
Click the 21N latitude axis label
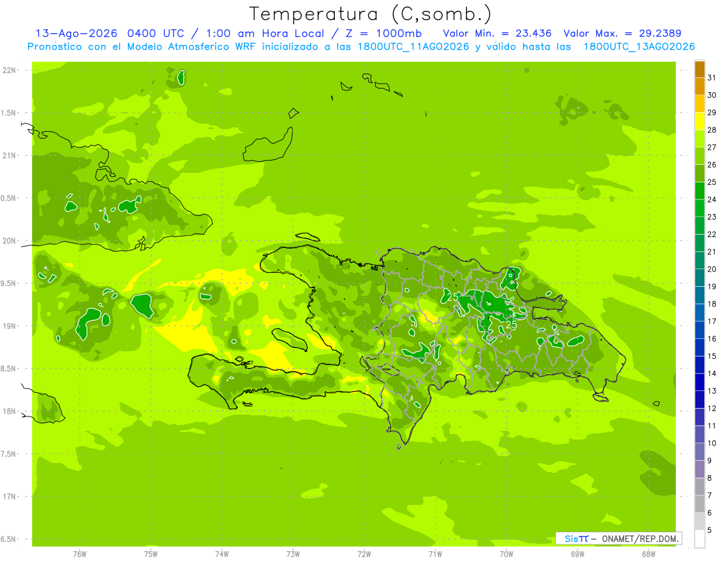pos(9,155)
